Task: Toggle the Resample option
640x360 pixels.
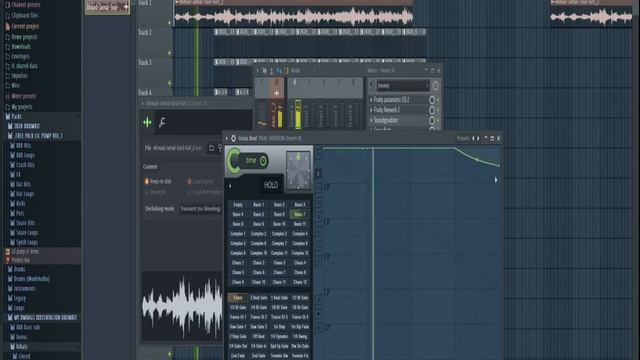Action: [147, 192]
